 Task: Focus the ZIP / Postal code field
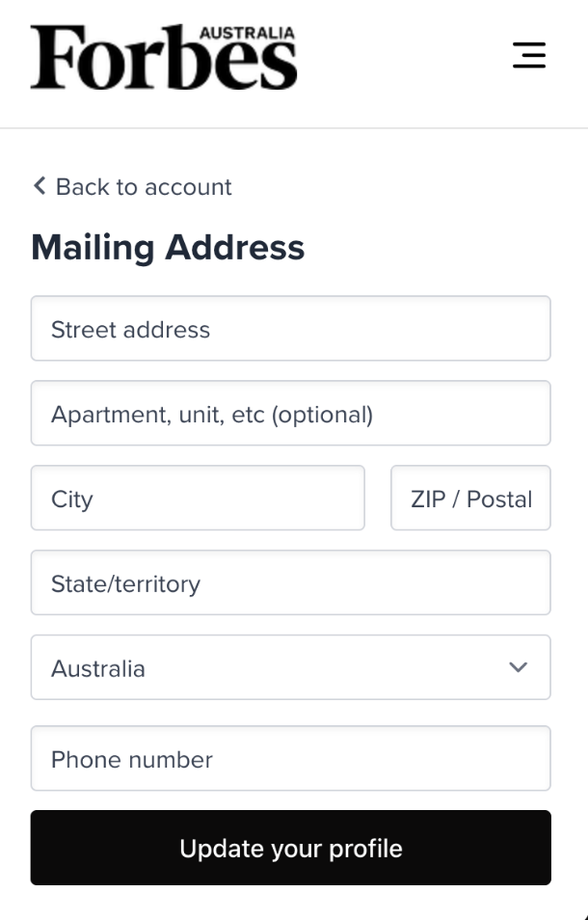470,499
